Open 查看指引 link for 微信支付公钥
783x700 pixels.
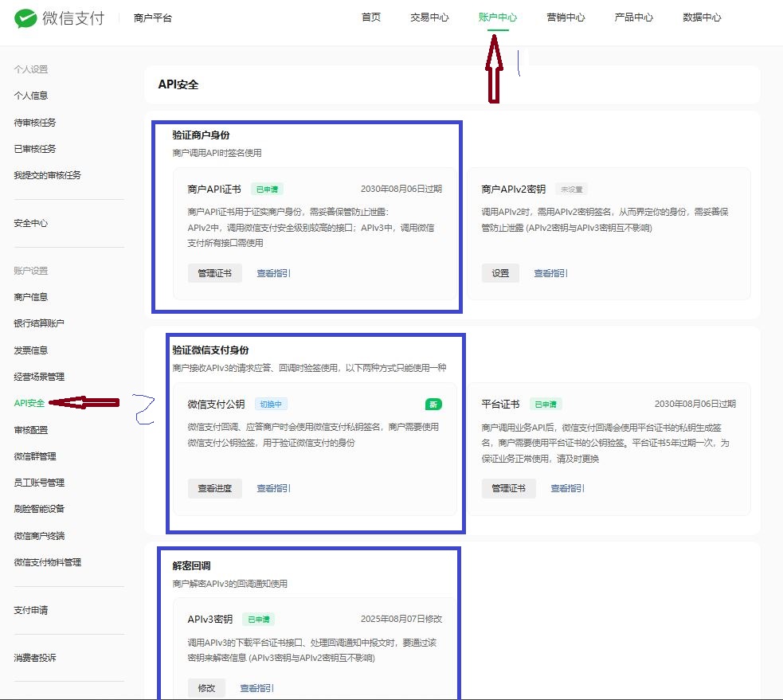(x=273, y=488)
